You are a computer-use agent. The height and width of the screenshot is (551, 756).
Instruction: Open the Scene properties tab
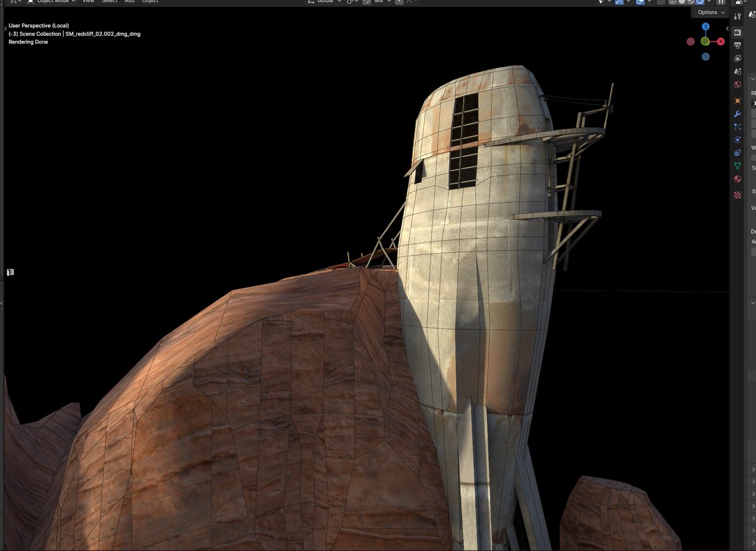[x=738, y=71]
